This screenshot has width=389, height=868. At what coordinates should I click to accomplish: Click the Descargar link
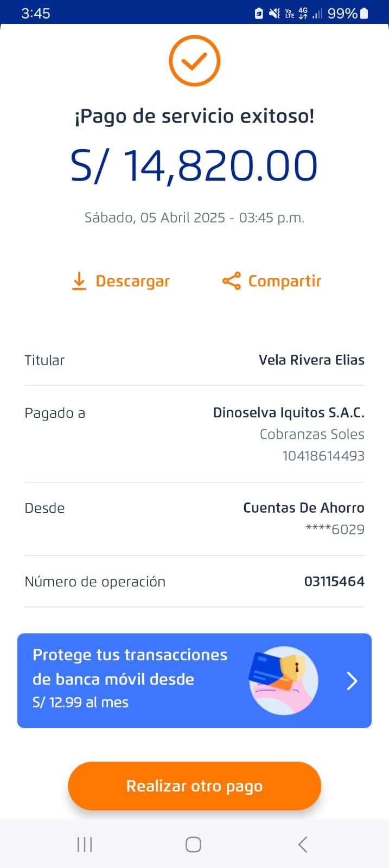pos(132,281)
